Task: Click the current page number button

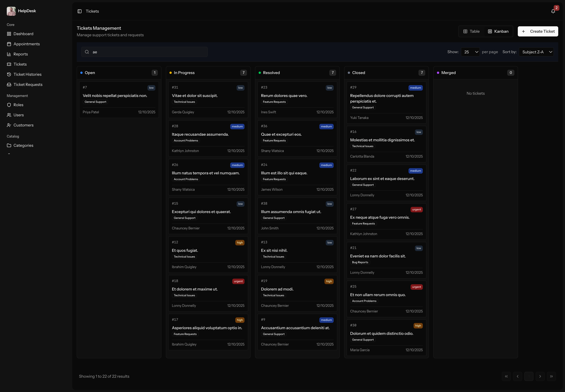Action: point(529,376)
